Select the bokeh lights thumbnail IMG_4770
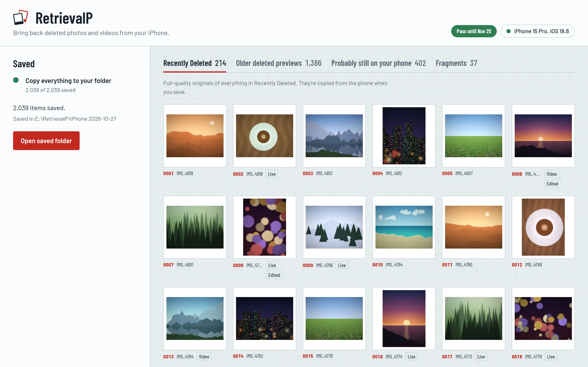The image size is (588, 367). (543, 318)
